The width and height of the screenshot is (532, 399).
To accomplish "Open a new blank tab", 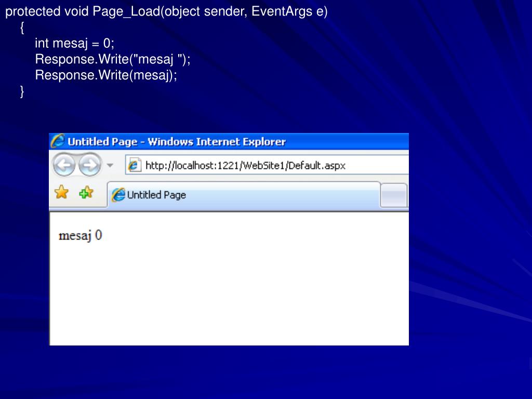I will pyautogui.click(x=394, y=195).
